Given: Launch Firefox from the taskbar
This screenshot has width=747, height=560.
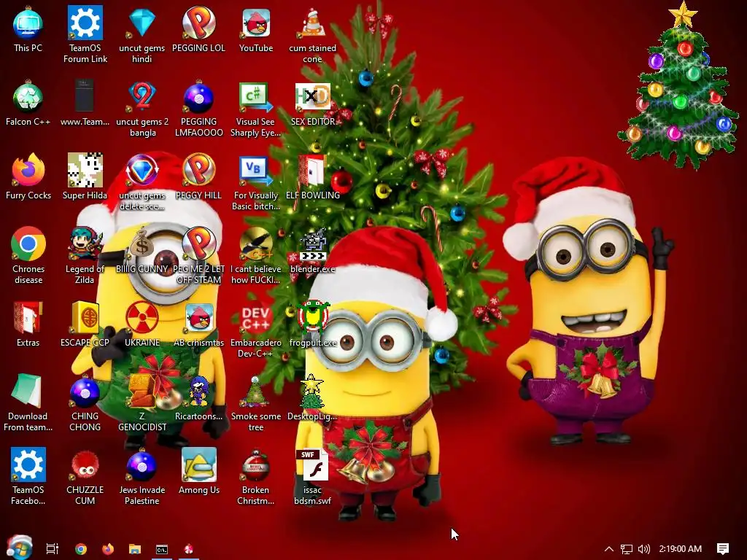Looking at the screenshot, I should (108, 549).
